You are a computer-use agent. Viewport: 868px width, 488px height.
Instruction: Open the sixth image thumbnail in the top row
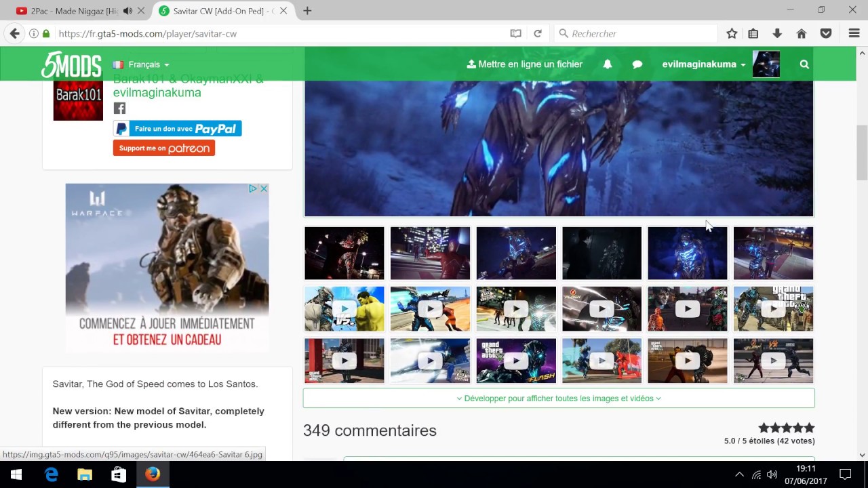773,253
